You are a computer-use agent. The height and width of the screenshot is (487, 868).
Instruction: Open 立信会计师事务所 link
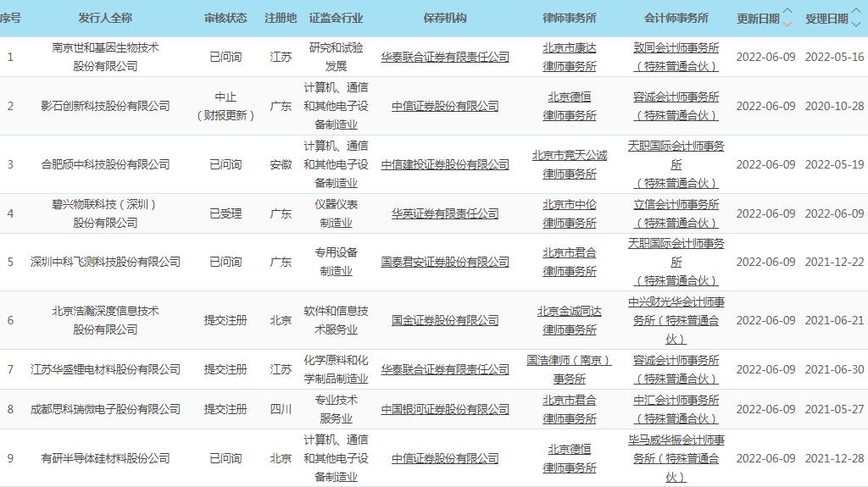coord(676,213)
